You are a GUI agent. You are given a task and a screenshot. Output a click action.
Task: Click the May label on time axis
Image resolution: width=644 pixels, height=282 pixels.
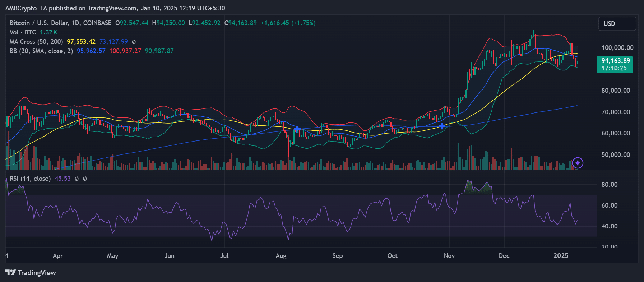tap(112, 256)
